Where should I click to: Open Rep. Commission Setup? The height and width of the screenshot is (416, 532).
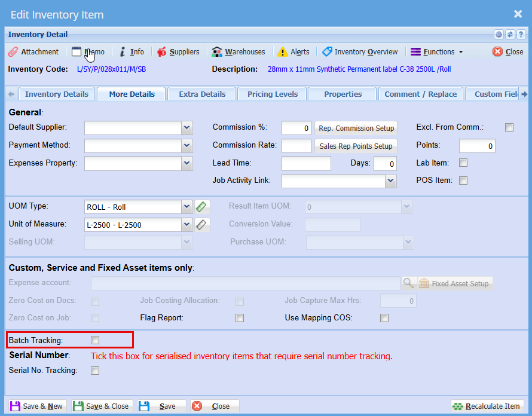coord(356,129)
